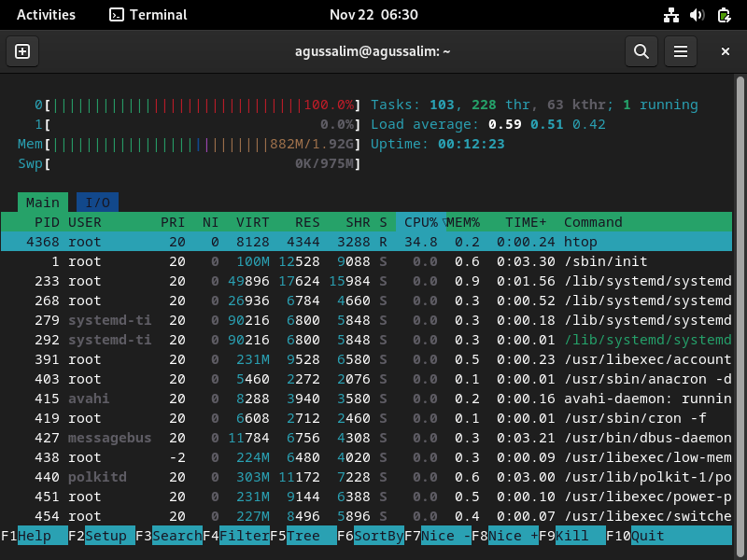747x560 pixels.
Task: Sort processes by PID column header
Action: 47,222
